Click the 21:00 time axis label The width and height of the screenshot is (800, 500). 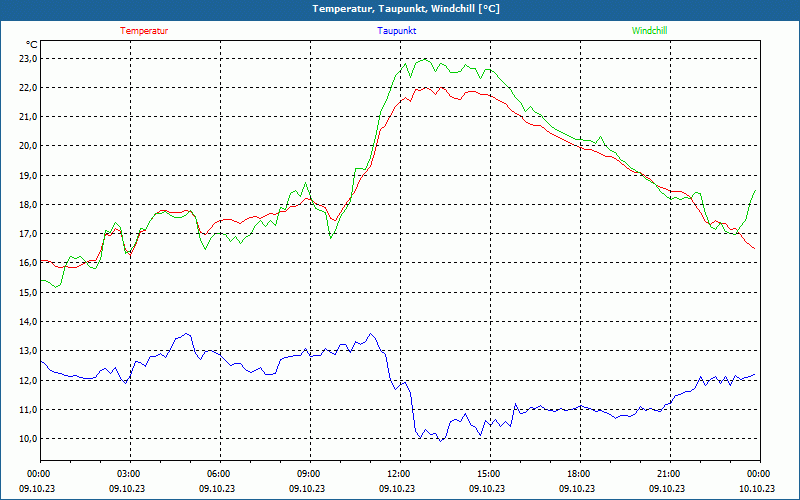[x=670, y=474]
